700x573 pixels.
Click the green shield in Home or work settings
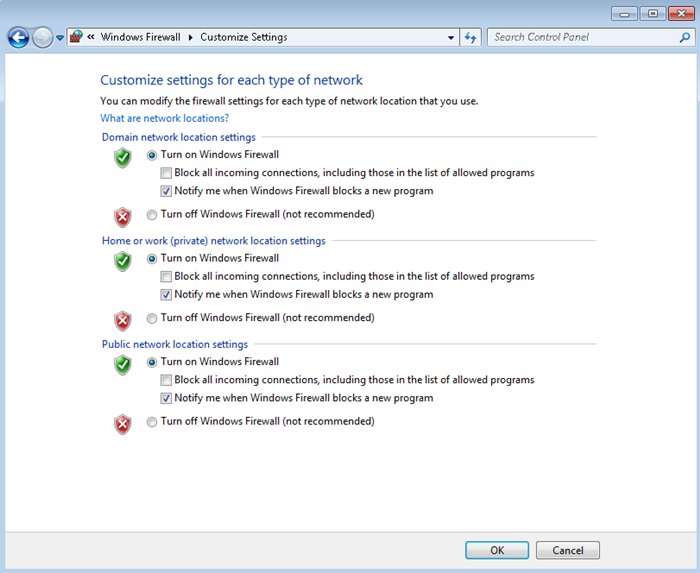[122, 261]
